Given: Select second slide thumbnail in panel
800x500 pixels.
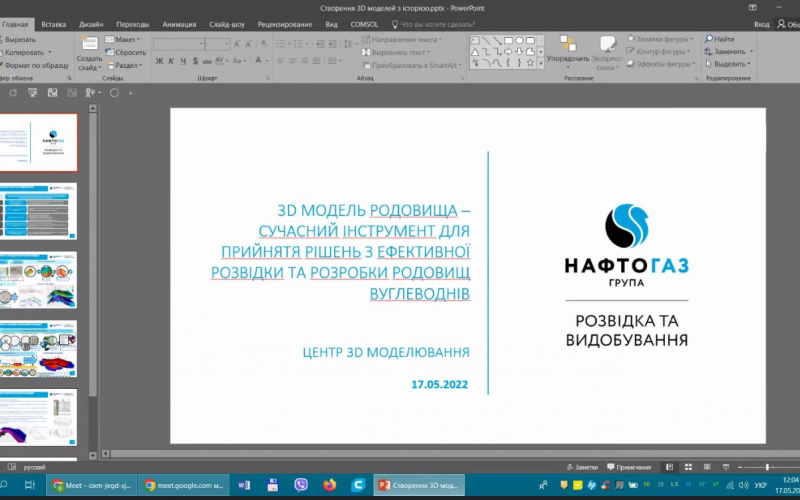Looking at the screenshot, I should [x=38, y=211].
